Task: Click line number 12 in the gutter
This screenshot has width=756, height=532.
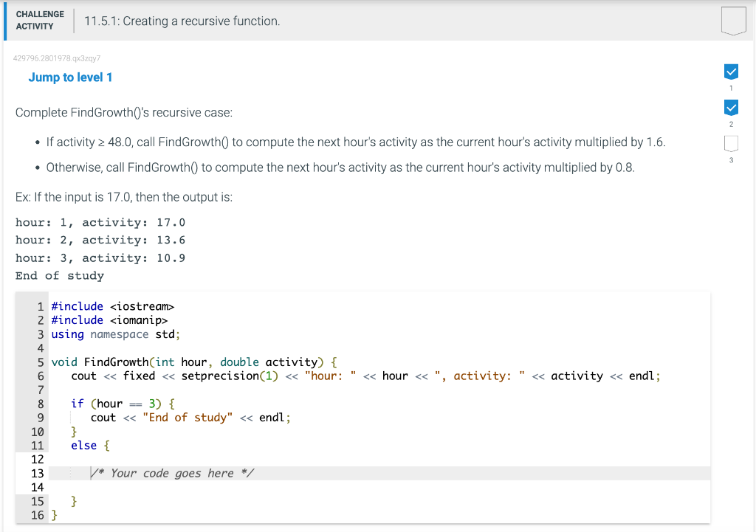Action: pos(37,460)
